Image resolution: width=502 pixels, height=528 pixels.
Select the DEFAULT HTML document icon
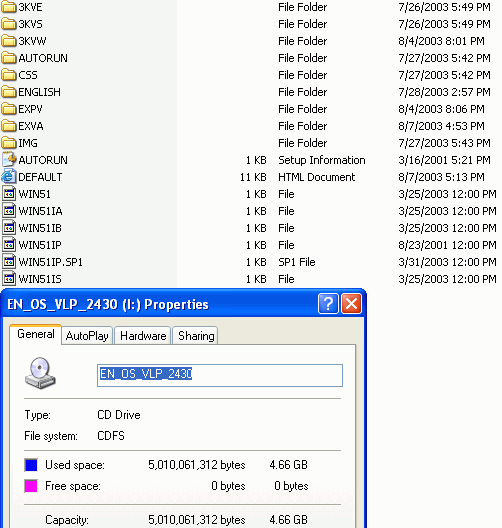coord(8,177)
